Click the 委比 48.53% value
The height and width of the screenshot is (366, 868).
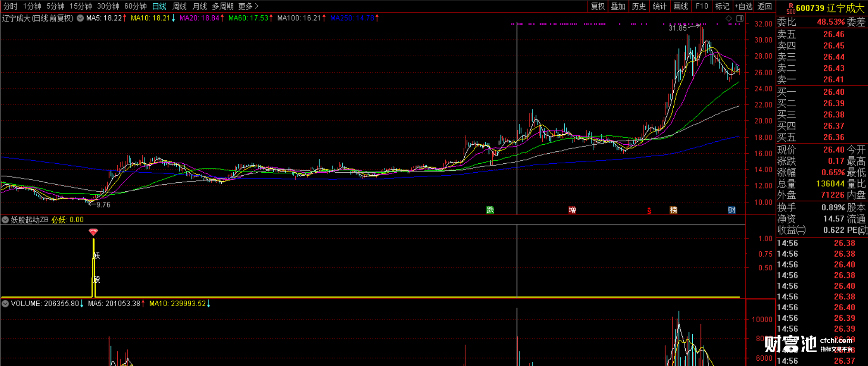click(x=830, y=22)
